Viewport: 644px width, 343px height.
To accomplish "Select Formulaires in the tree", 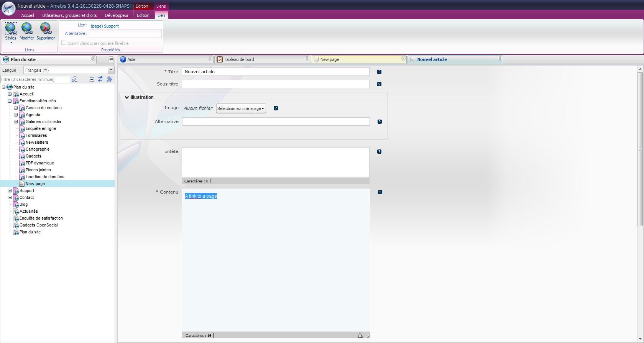I will 36,135.
